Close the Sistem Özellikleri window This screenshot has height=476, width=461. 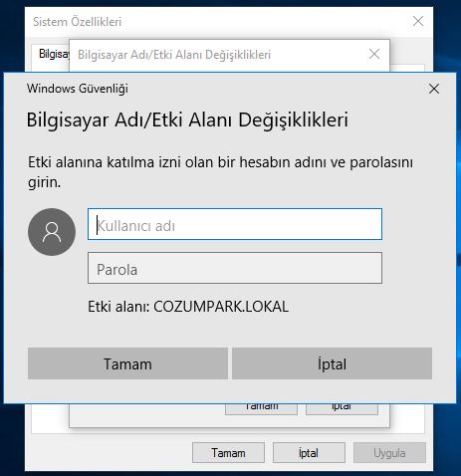click(x=418, y=21)
